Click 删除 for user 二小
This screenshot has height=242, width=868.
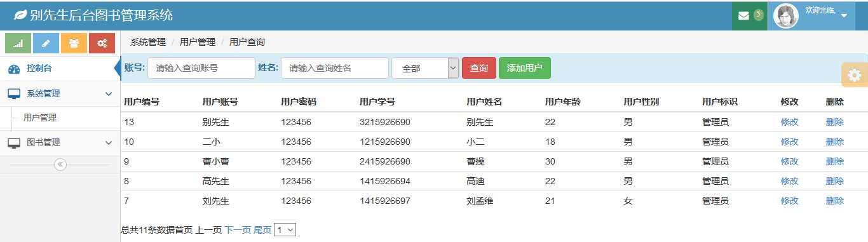(x=835, y=142)
